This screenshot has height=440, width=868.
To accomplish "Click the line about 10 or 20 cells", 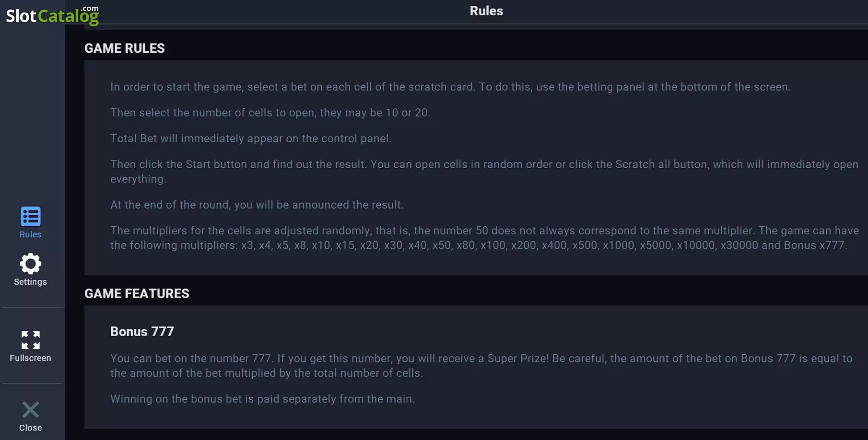I will pyautogui.click(x=270, y=113).
